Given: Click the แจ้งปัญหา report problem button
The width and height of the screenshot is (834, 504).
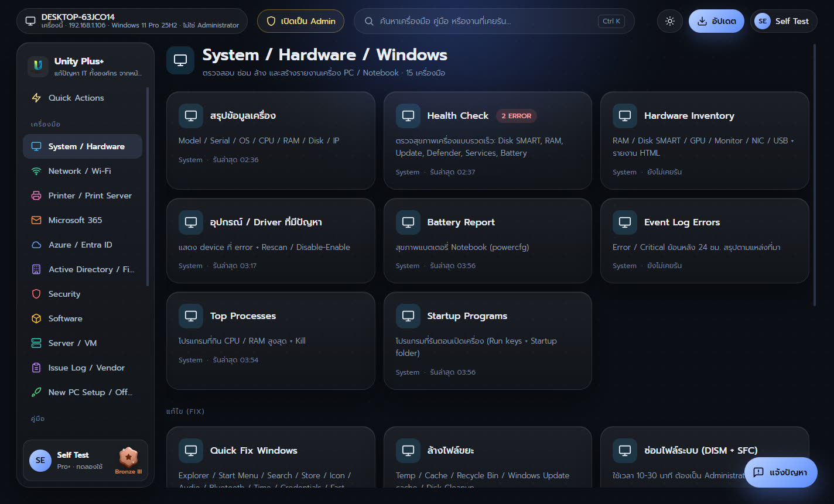Looking at the screenshot, I should click(x=781, y=472).
